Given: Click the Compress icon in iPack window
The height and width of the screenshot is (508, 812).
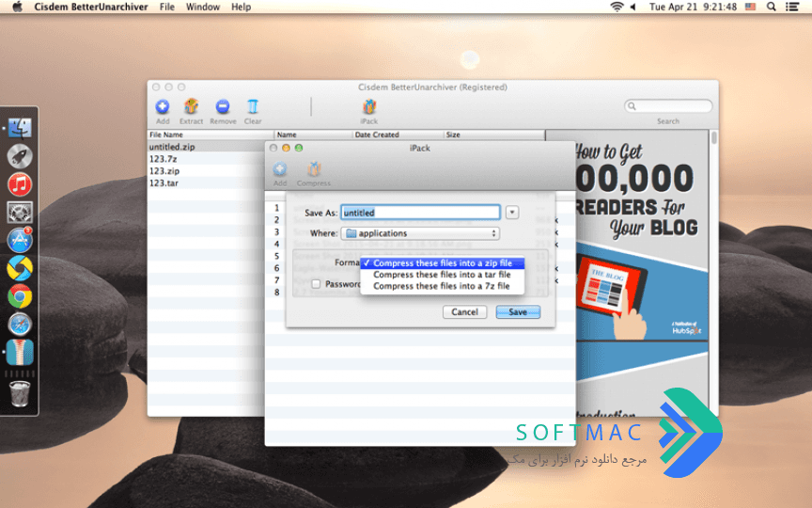Looking at the screenshot, I should [x=314, y=169].
